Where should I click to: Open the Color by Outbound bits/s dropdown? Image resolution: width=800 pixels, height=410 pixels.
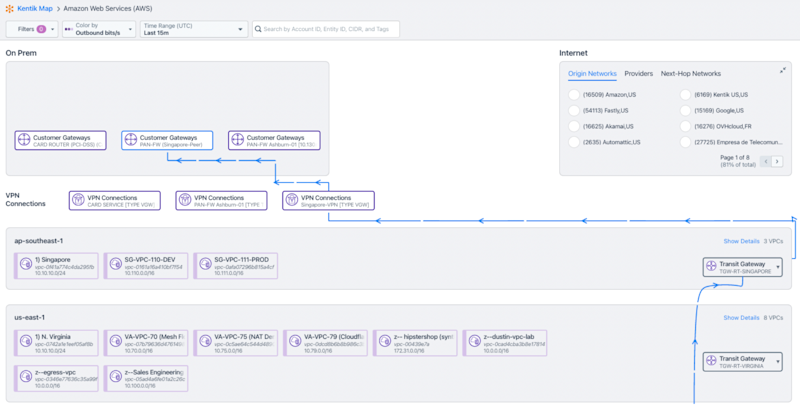point(99,29)
